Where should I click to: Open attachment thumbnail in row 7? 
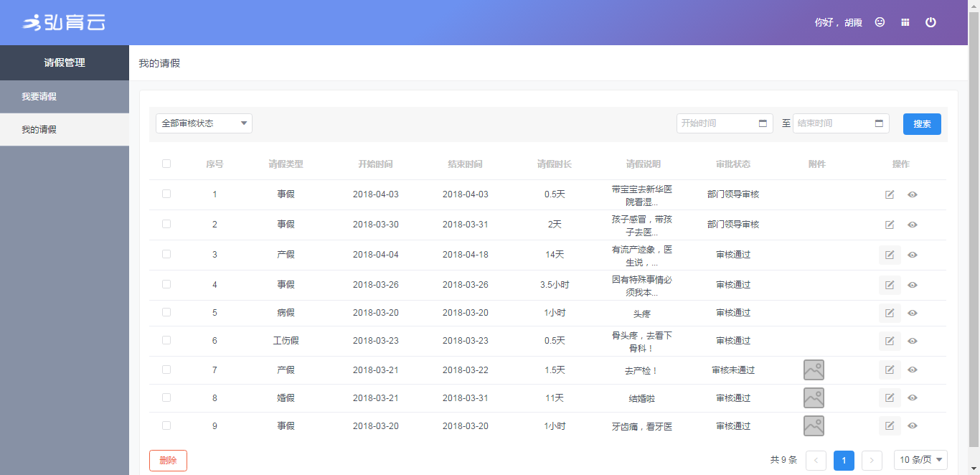[814, 370]
